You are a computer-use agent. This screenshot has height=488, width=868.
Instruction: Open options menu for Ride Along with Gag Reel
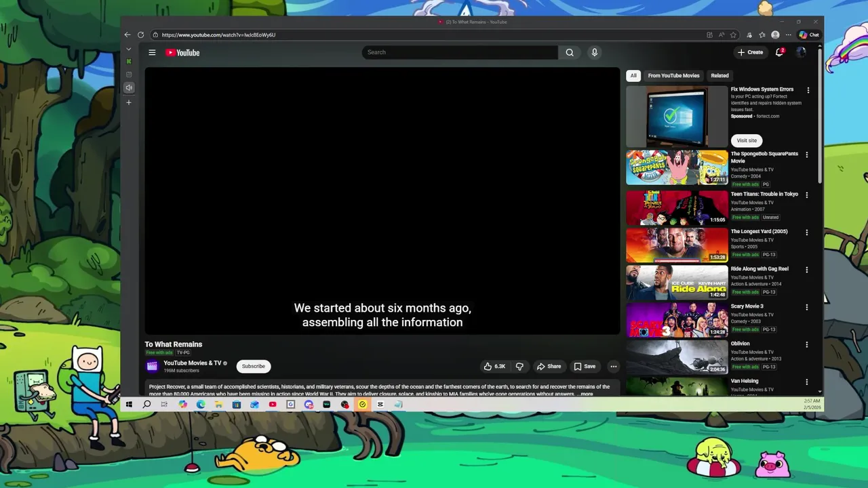point(807,270)
